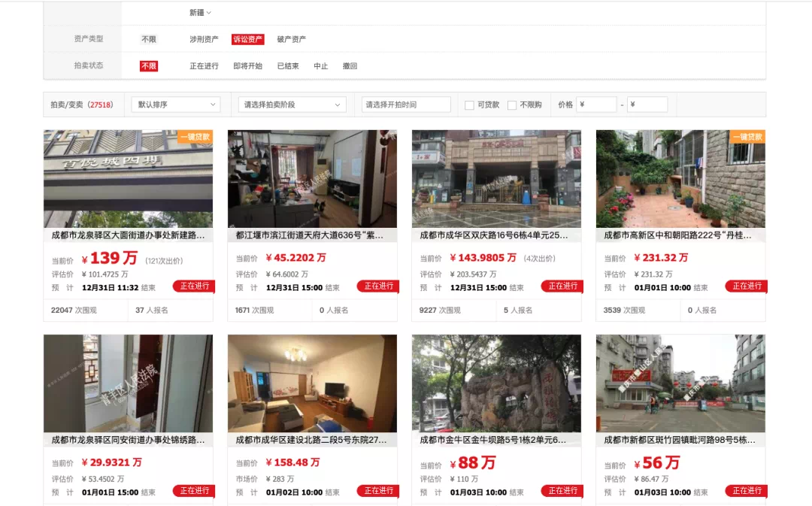This screenshot has width=812, height=506.
Task: Open listing title 成都市高新区中和朝阳路222号
Action: [x=677, y=235]
